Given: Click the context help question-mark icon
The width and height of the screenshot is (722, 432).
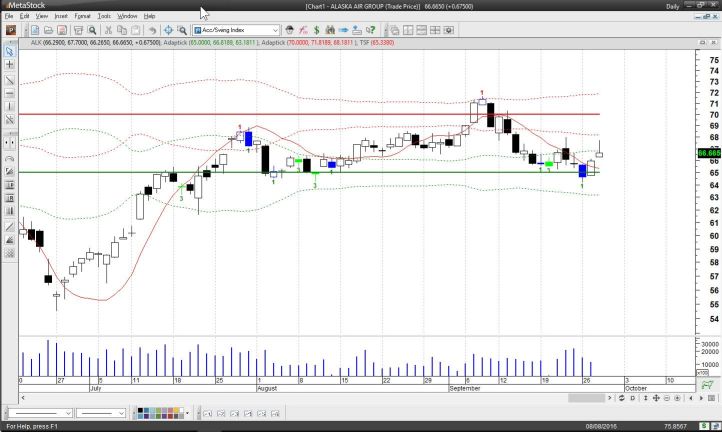Looking at the screenshot, I should pos(371,30).
